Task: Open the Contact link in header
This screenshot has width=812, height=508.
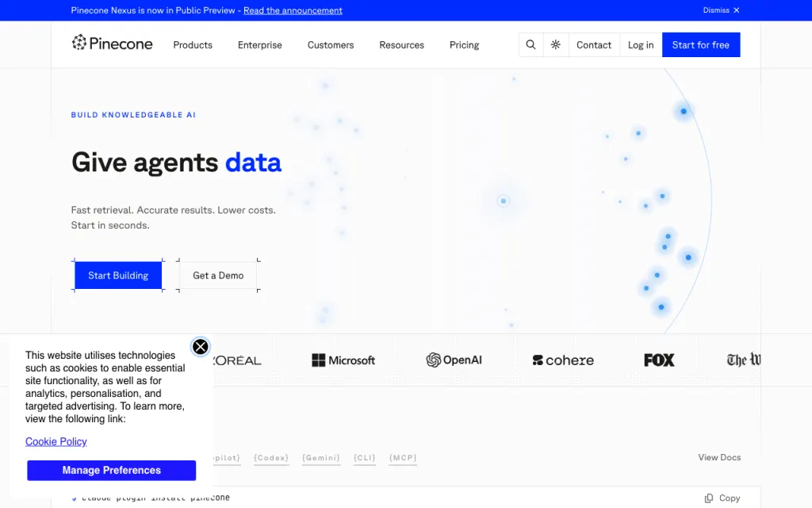Action: pos(594,44)
